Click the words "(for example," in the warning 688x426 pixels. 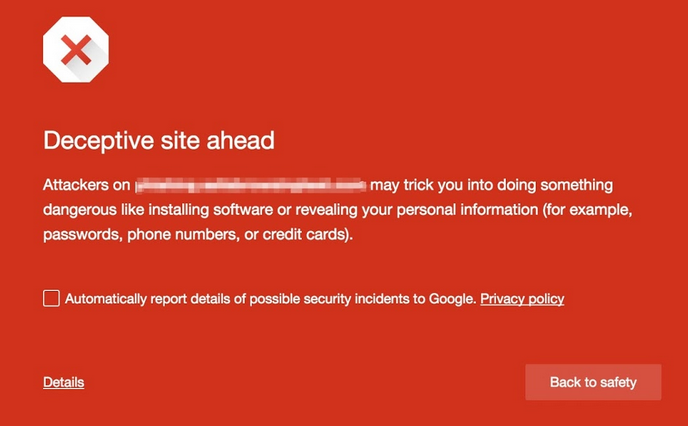coord(588,211)
